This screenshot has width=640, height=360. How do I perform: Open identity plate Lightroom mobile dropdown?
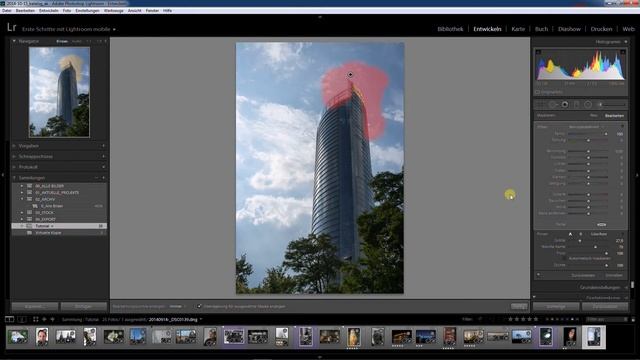[114, 29]
